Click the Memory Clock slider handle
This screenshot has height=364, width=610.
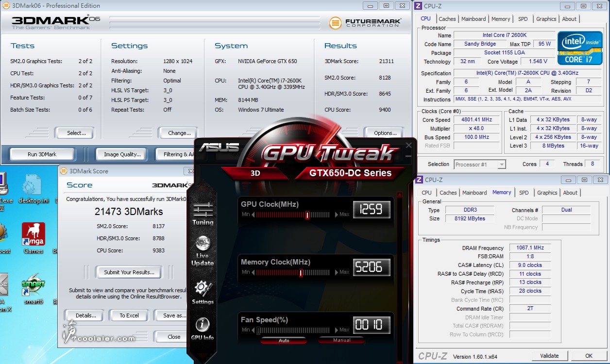[301, 272]
